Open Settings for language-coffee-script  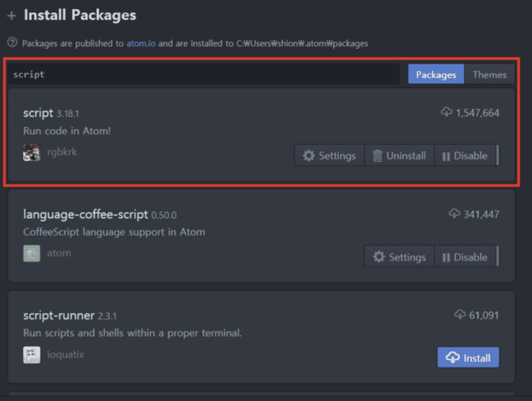(399, 257)
